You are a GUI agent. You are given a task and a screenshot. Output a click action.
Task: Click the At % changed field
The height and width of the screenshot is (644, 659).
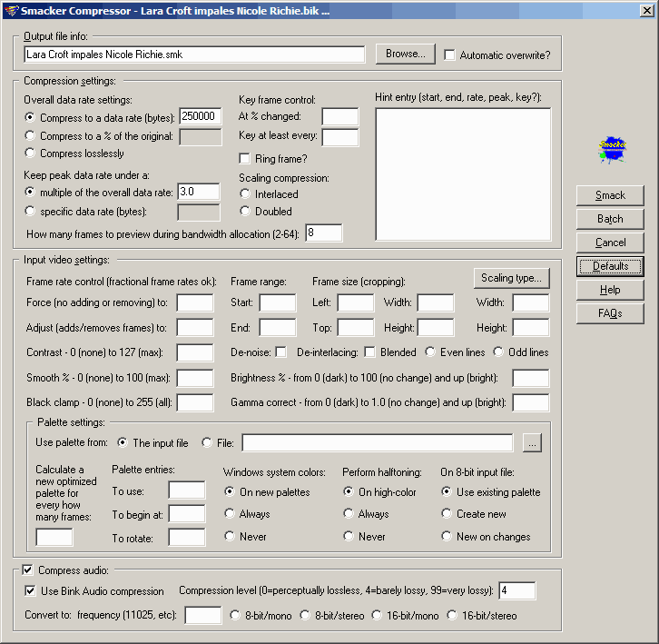coord(340,116)
